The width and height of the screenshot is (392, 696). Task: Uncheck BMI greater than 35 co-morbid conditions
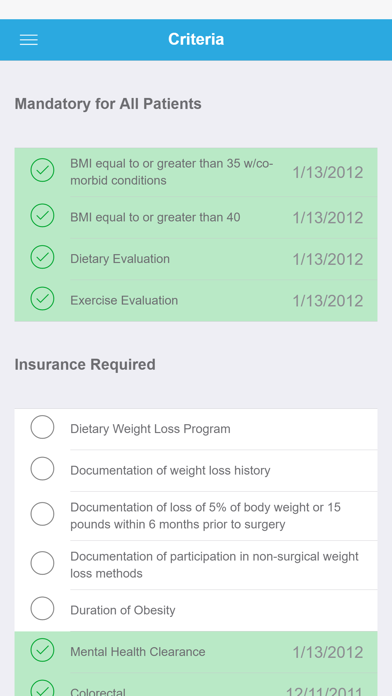pyautogui.click(x=42, y=170)
